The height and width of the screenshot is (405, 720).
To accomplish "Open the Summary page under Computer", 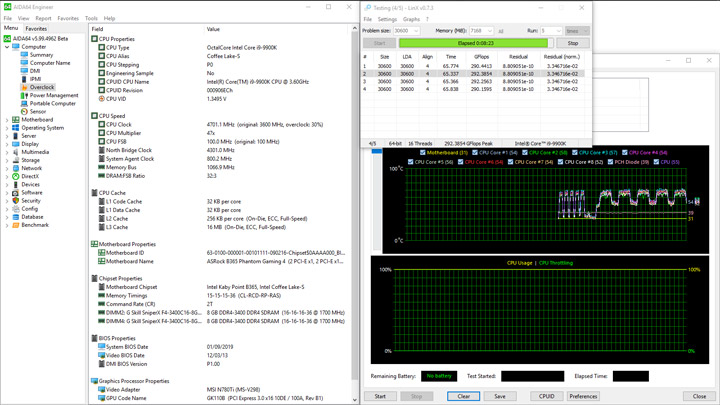I will click(x=41, y=55).
